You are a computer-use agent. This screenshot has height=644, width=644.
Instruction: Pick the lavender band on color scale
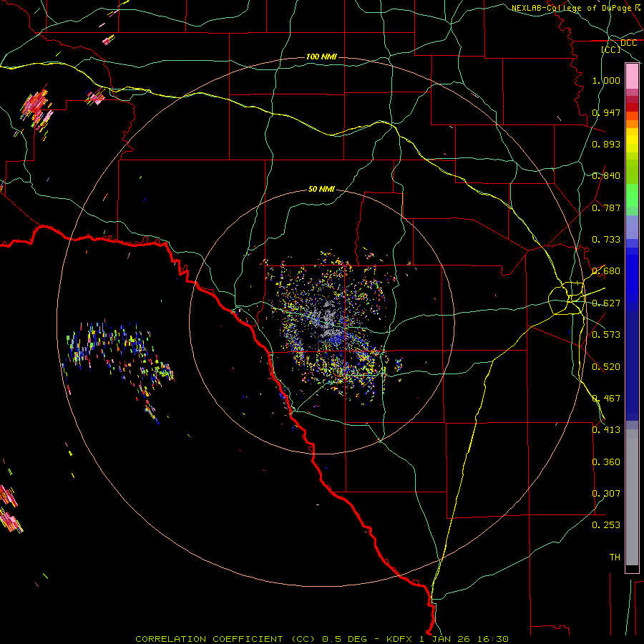pos(632,227)
